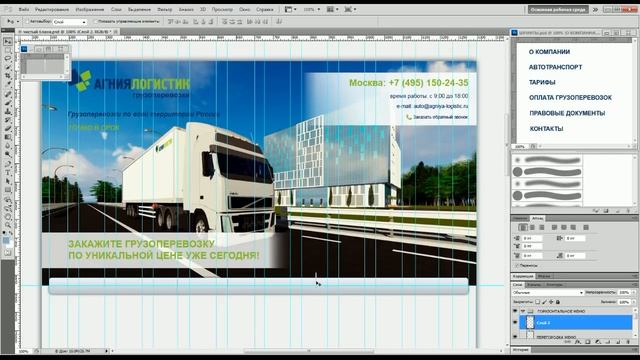Click 'Основная рабочая среда' workspace button

tap(558, 9)
